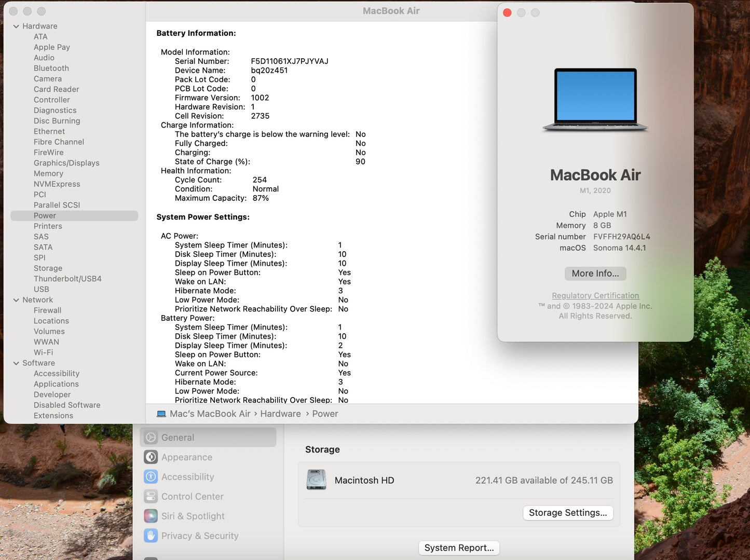The image size is (750, 560).
Task: Open Privacy & Security via its hand icon
Action: coord(151,536)
